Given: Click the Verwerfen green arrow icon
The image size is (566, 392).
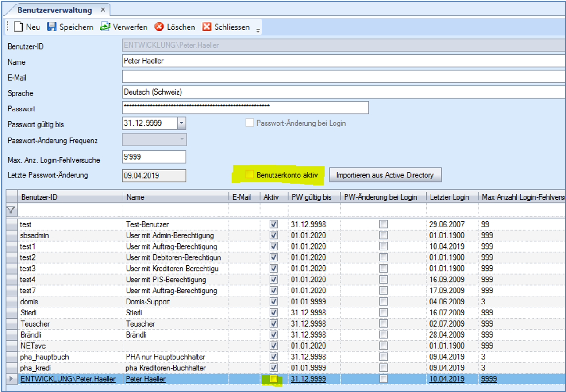Looking at the screenshot, I should [x=105, y=27].
